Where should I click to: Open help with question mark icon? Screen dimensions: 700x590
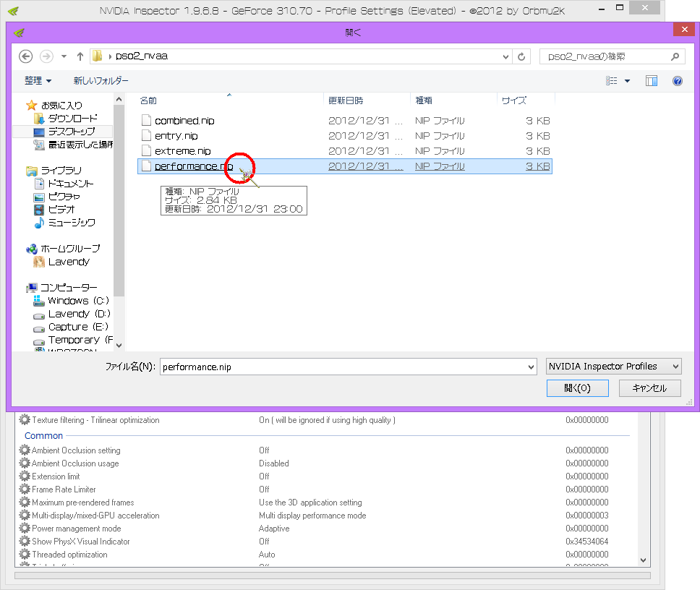pyautogui.click(x=678, y=81)
